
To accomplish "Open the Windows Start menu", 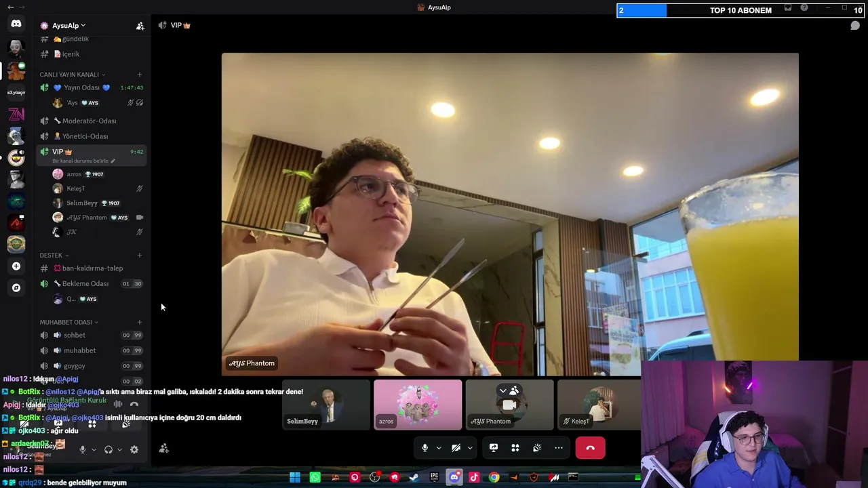I will click(295, 477).
